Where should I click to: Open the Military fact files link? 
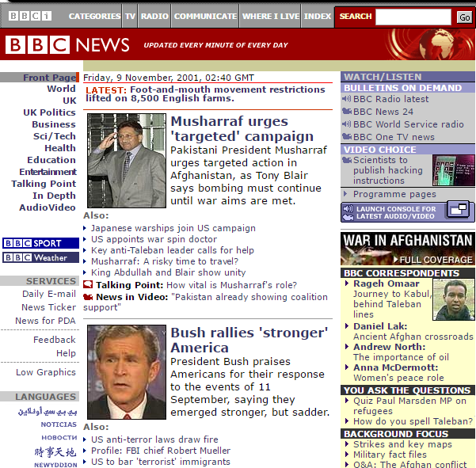390,455
